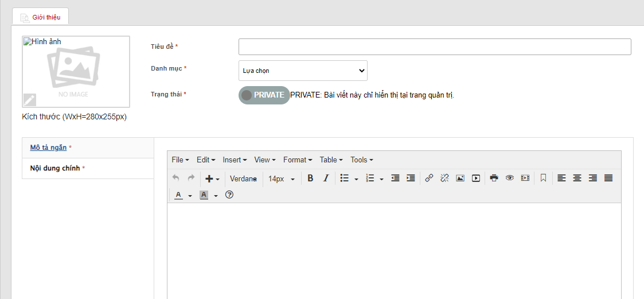Open editor help question mark icon
Image resolution: width=644 pixels, height=299 pixels.
[x=229, y=195]
